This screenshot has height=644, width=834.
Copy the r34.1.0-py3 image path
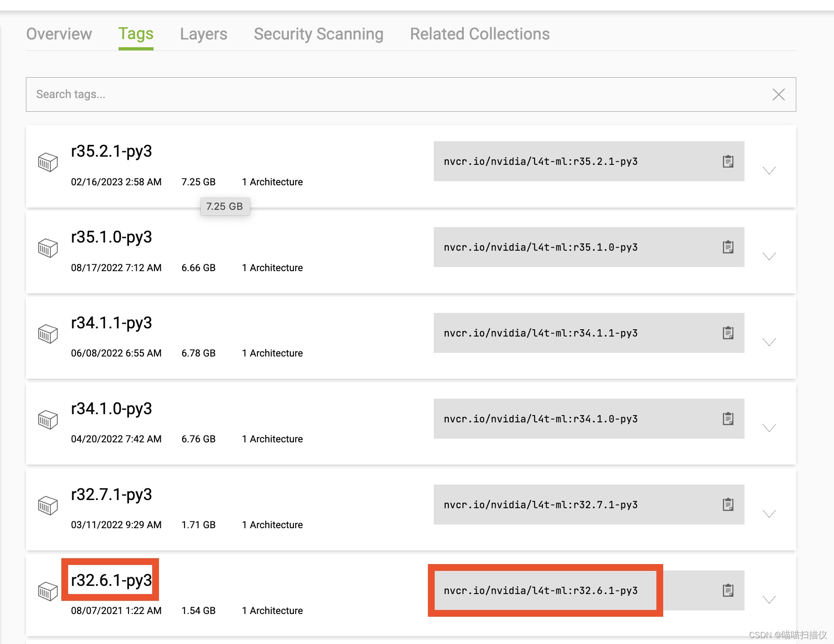point(728,419)
